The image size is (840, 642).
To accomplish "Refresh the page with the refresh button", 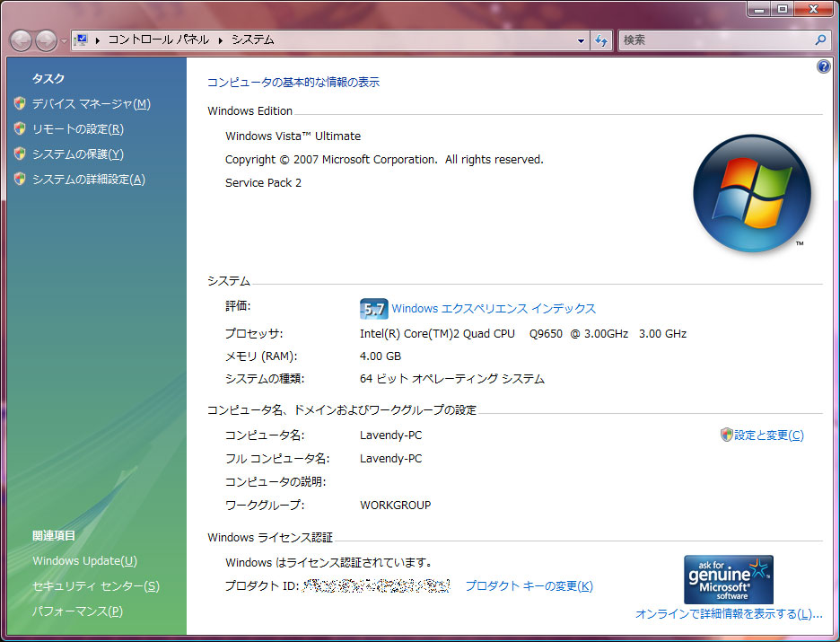I will pyautogui.click(x=601, y=40).
